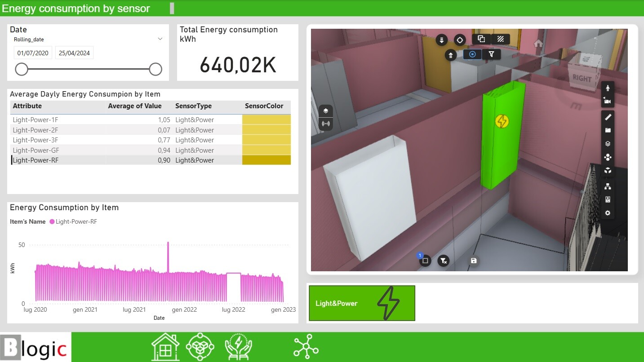Click the house home view icon
644x362 pixels.
tap(538, 44)
